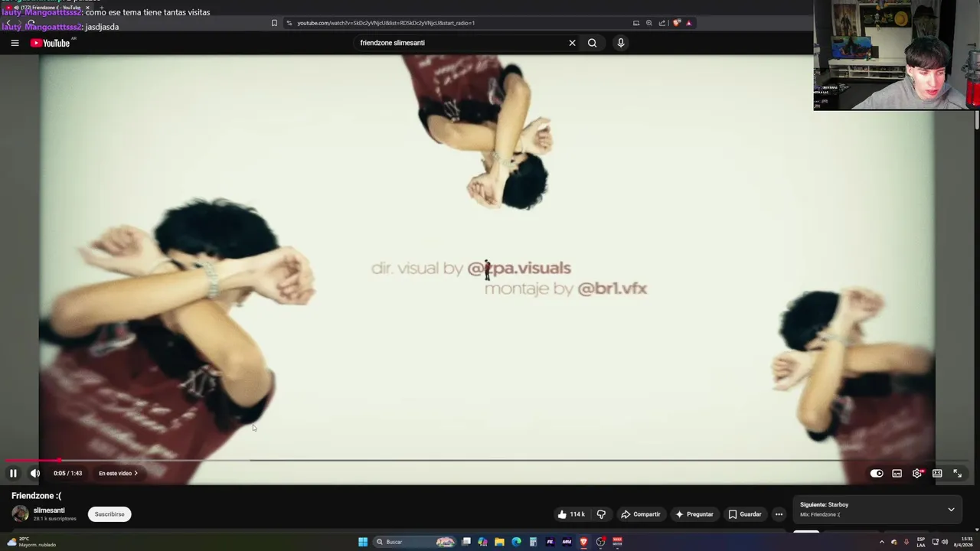
Task: Click the 0:05 / 1:43 time display
Action: click(67, 473)
